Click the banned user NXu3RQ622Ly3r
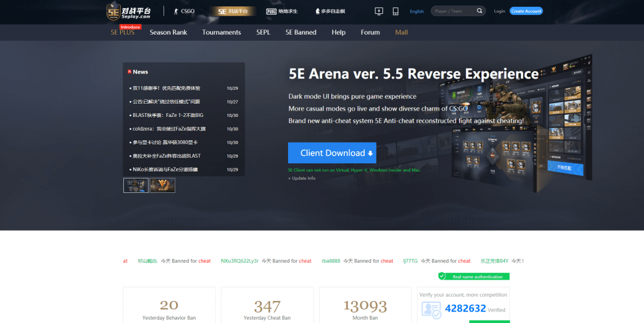 coord(240,261)
